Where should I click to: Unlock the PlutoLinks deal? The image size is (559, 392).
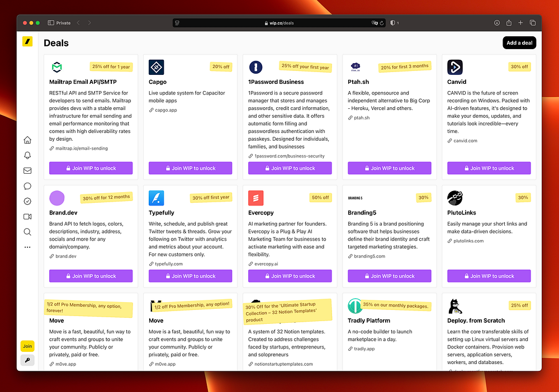click(x=489, y=276)
